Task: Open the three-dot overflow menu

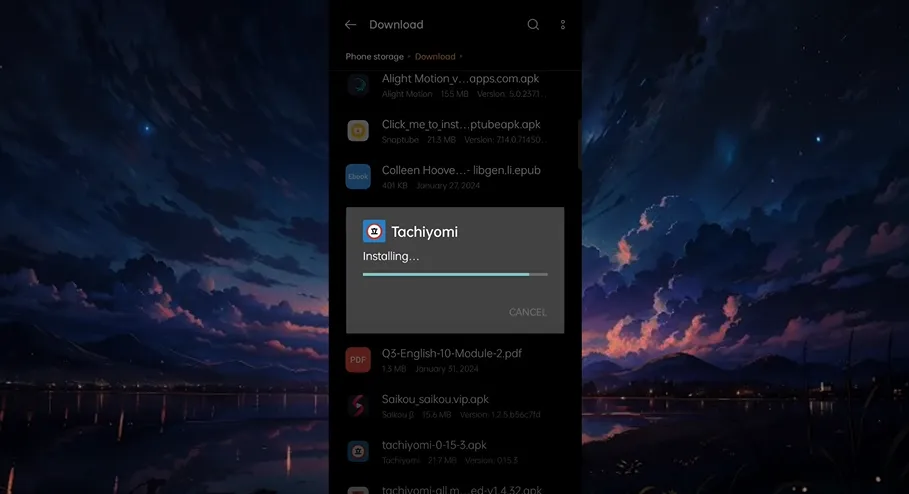Action: (562, 24)
